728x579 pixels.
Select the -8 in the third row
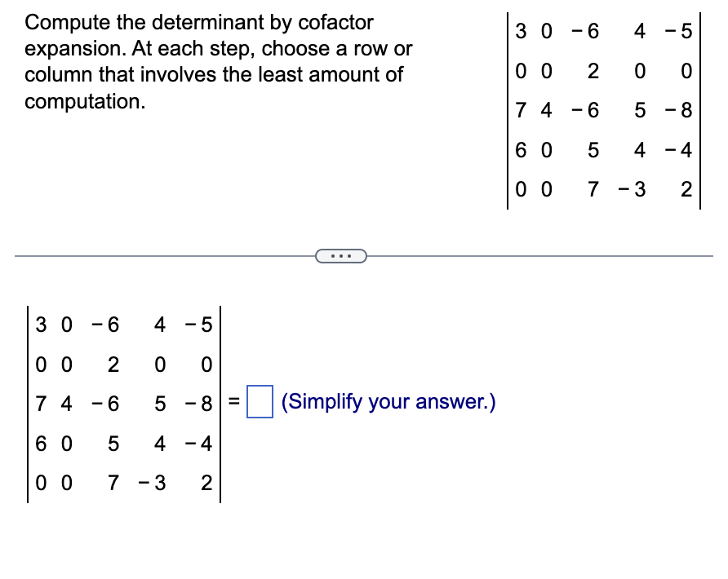(200, 401)
